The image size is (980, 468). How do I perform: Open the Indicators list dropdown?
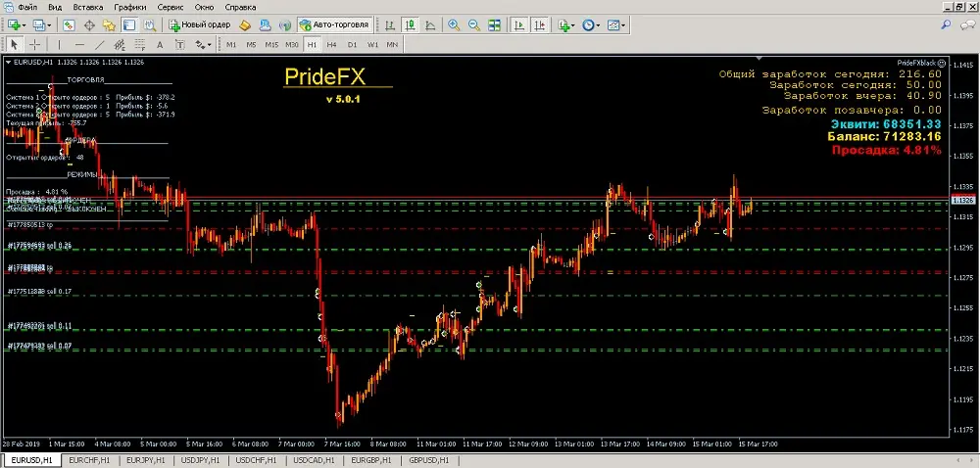pos(566,24)
